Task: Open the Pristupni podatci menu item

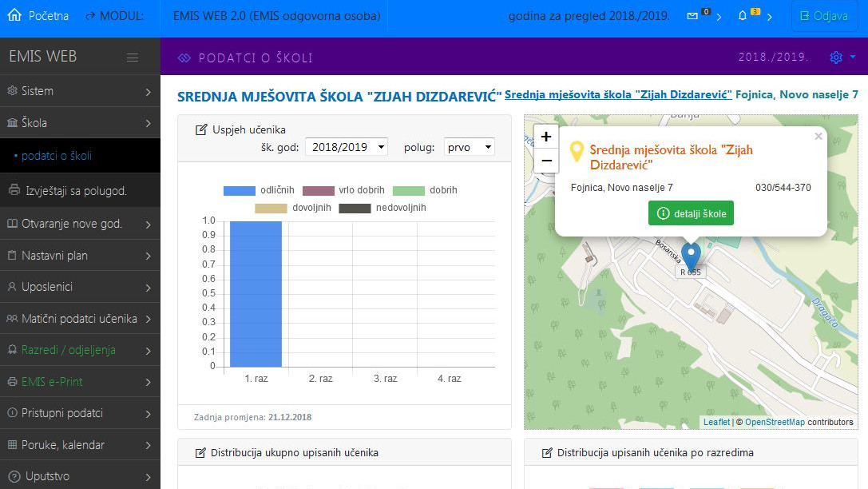Action: (81, 413)
